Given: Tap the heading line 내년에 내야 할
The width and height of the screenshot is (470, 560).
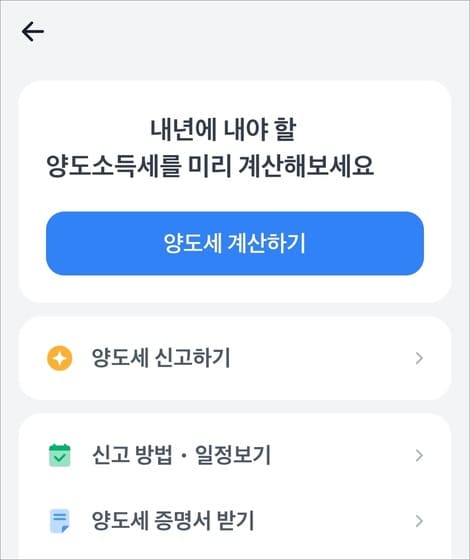Looking at the screenshot, I should pos(223,129).
